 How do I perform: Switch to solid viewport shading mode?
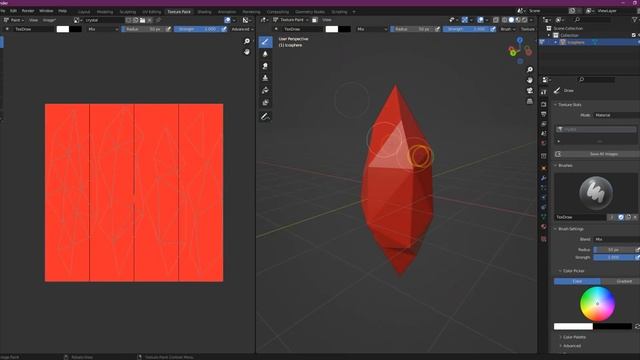click(511, 20)
